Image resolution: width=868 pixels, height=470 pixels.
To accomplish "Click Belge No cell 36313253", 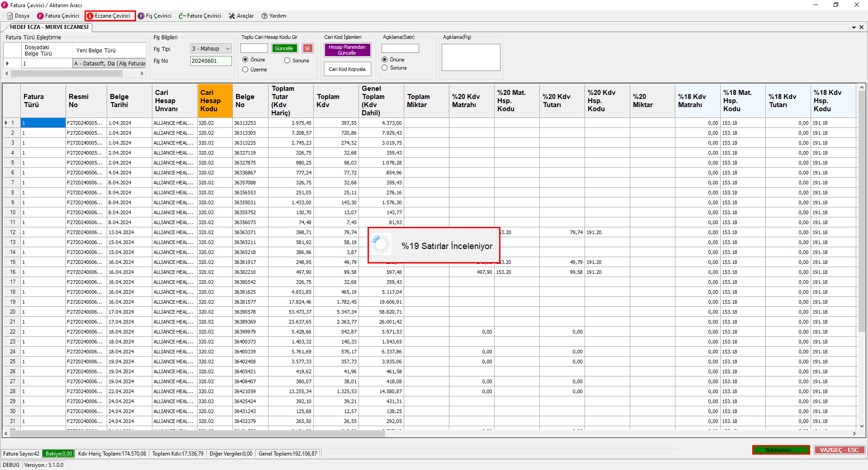I will tap(250, 123).
